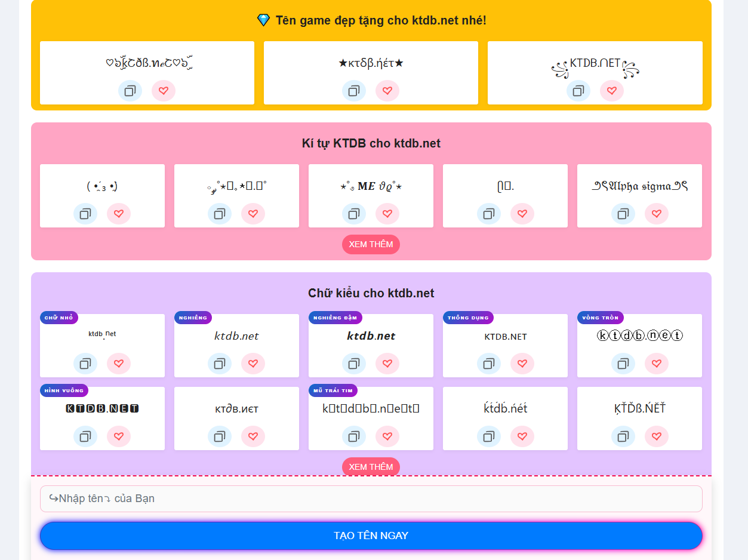Copy the circled ktdb.net style
748x560 pixels.
623,364
